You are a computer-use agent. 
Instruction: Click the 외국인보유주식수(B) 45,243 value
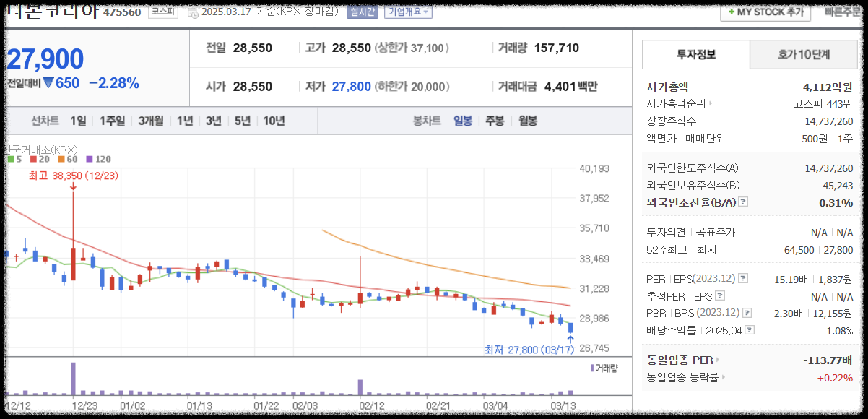coord(838,186)
